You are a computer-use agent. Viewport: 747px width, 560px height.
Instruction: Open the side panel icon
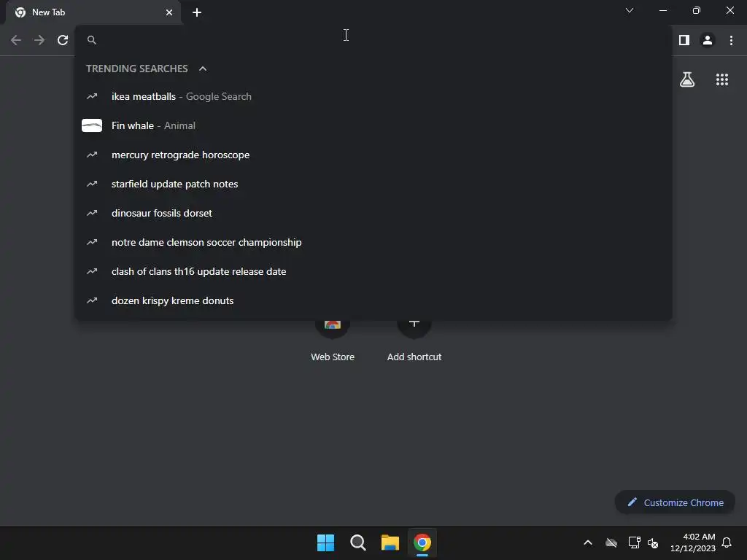coord(684,41)
